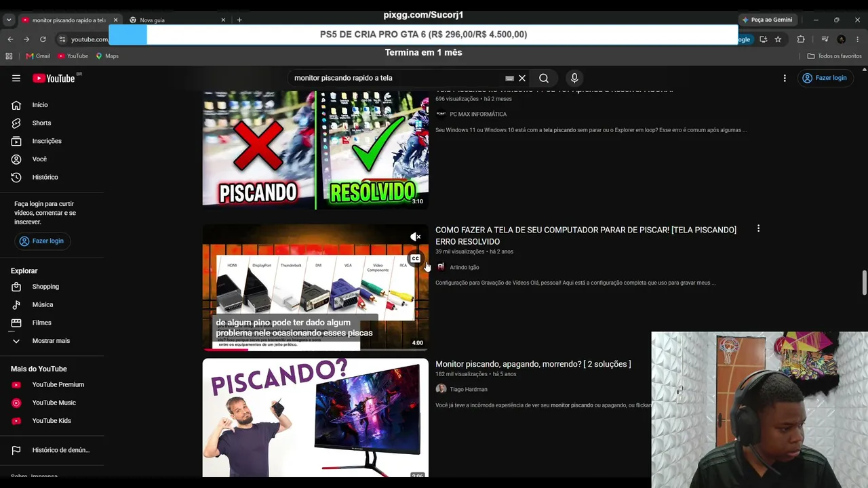Open the YouTube hamburger guide menu
The width and height of the screenshot is (868, 488).
16,78
